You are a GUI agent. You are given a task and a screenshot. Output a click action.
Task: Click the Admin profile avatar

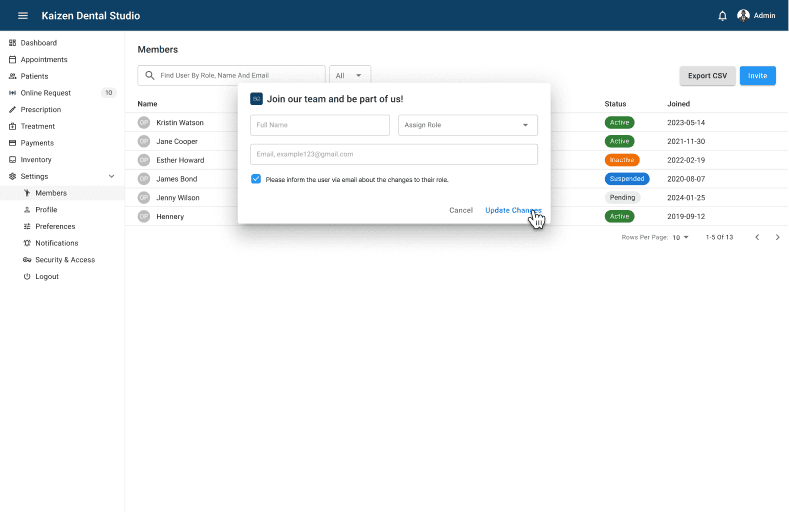click(743, 16)
